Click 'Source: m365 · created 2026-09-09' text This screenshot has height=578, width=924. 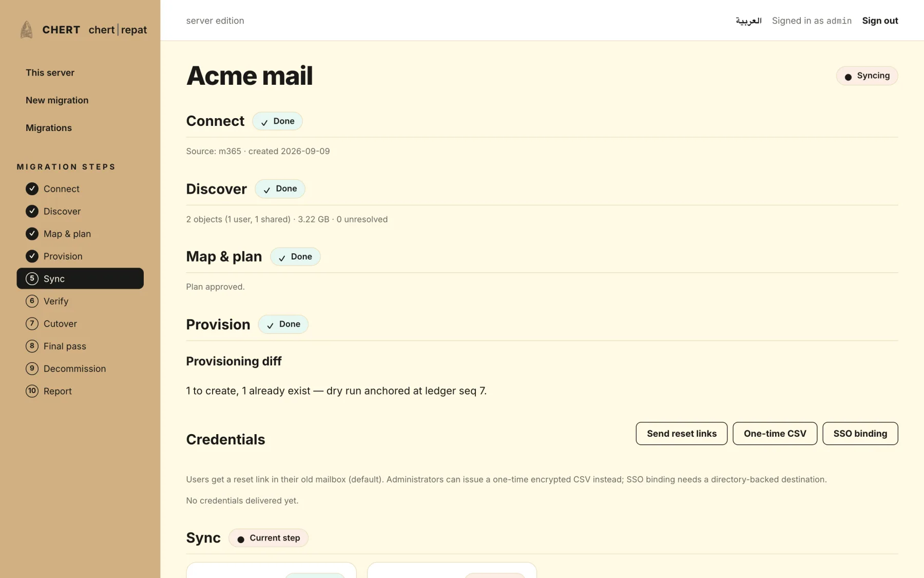(258, 151)
